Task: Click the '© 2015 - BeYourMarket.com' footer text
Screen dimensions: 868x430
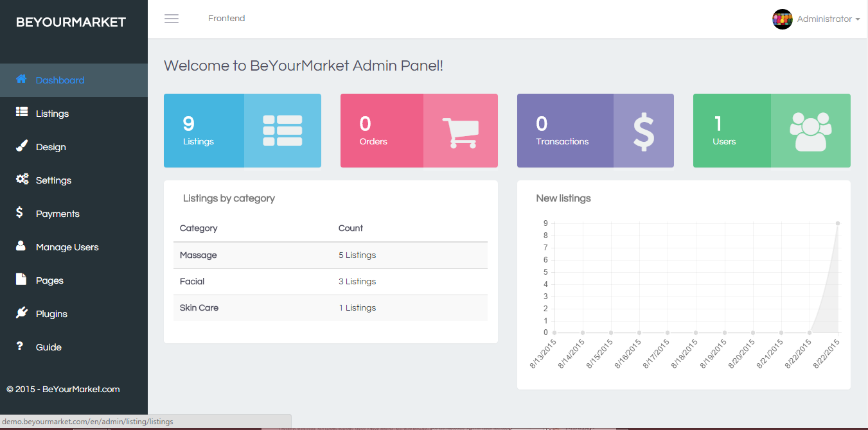Action: pyautogui.click(x=63, y=389)
